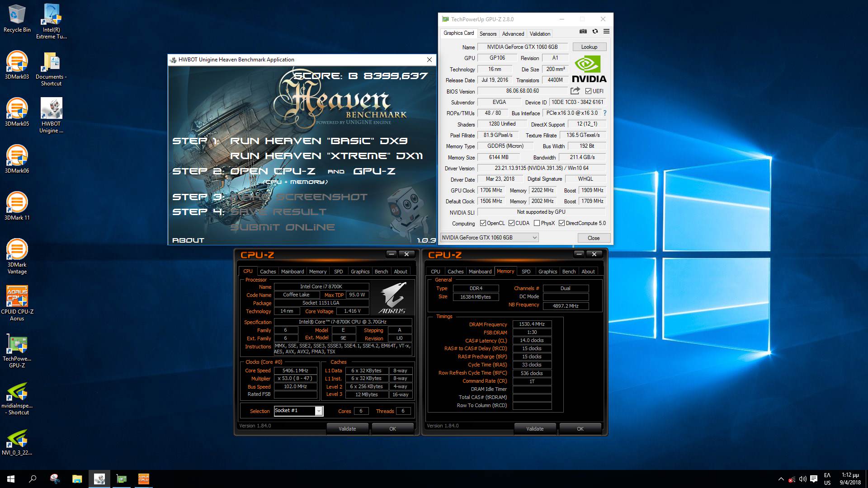Click the GPU-Z screenshot camera icon

(x=583, y=31)
